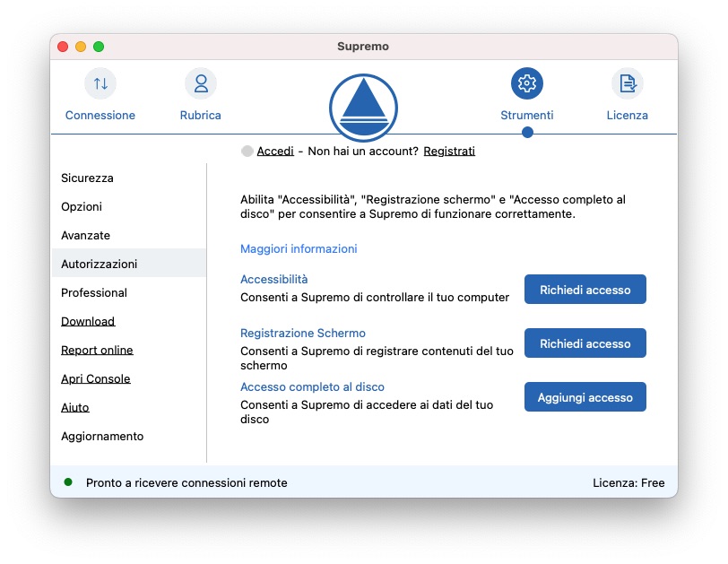
Task: Switch to the Rubrica tab label
Action: pyautogui.click(x=201, y=115)
